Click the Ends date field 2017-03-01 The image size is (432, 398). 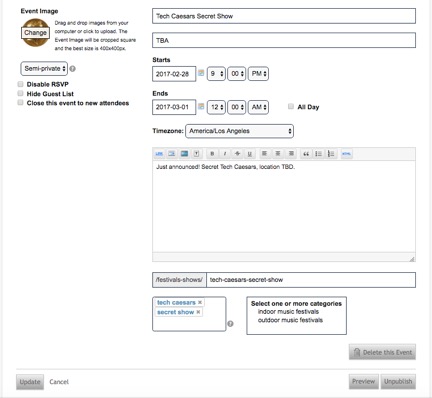click(x=174, y=107)
